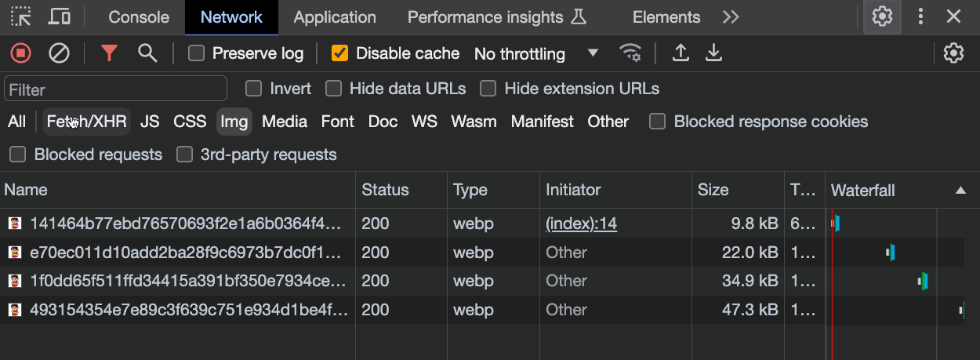Stop recording network log

[20, 53]
